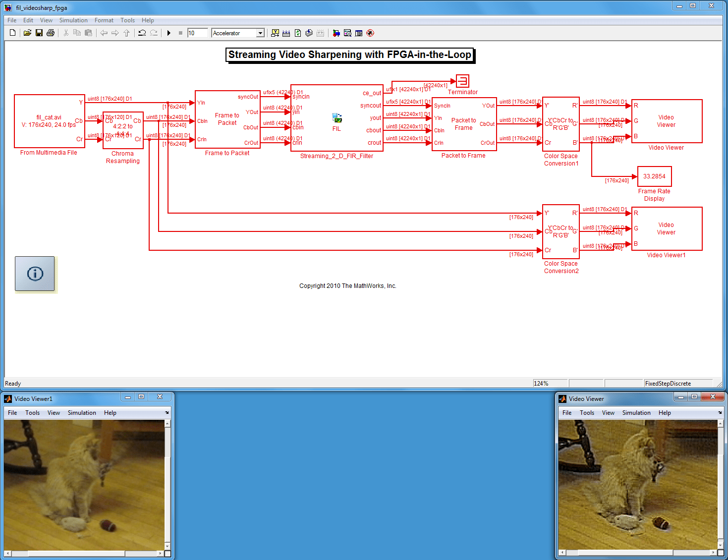This screenshot has width=728, height=560.
Task: Open the Format menu in fil_videosharp_fpga
Action: 104,20
